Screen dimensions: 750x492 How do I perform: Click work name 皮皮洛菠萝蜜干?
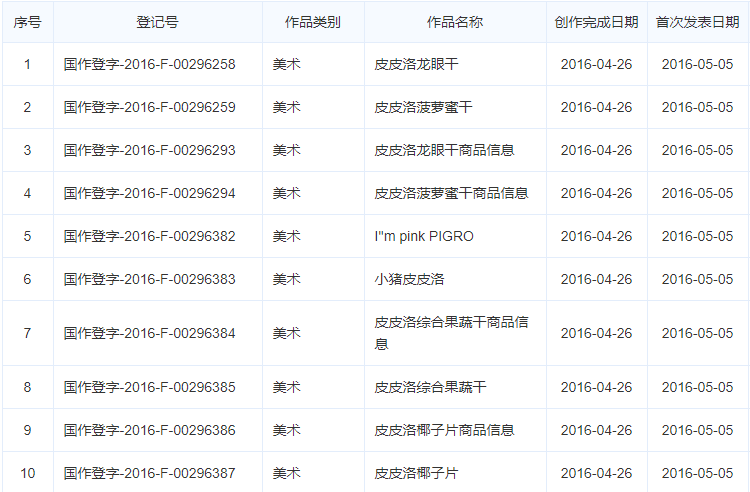point(423,107)
